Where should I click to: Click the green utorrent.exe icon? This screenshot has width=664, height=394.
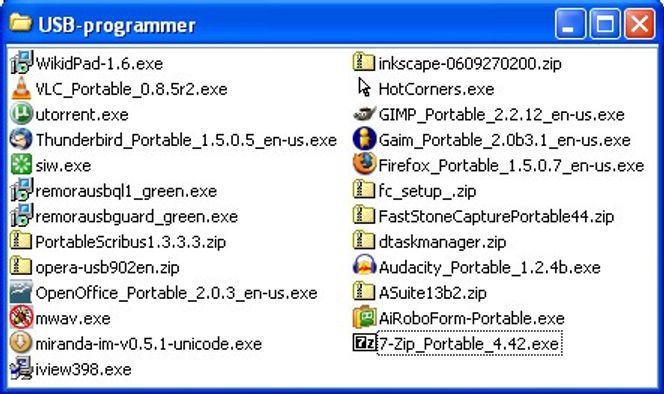(x=21, y=114)
